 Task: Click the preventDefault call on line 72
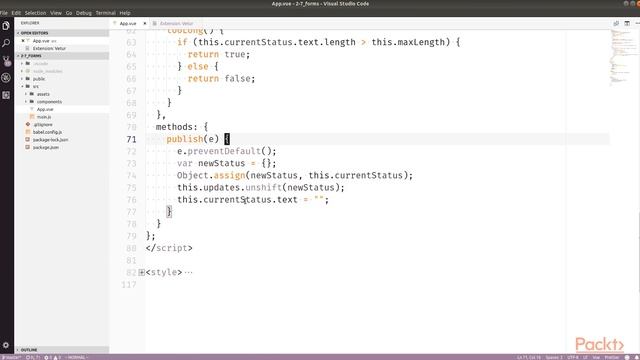click(x=224, y=151)
